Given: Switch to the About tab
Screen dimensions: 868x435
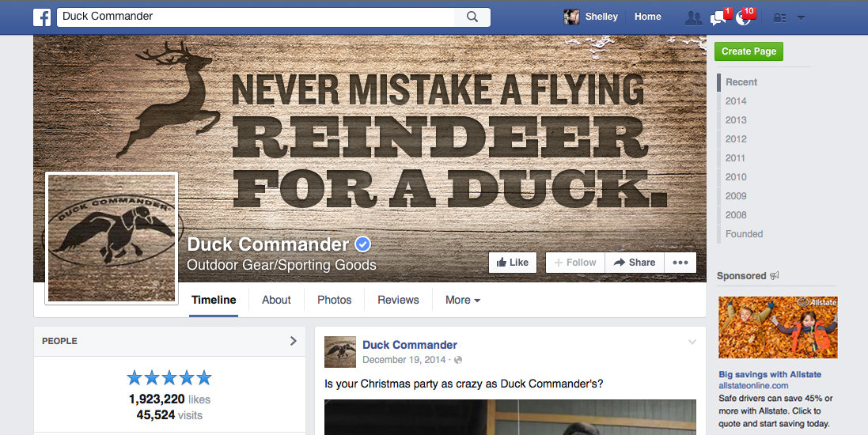Looking at the screenshot, I should click(276, 300).
